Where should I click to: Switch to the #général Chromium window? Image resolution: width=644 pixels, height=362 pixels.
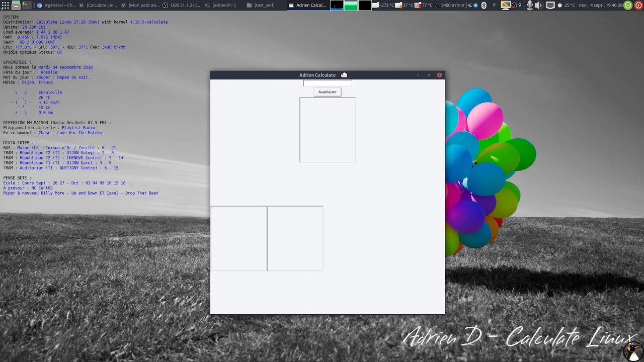[x=56, y=5]
